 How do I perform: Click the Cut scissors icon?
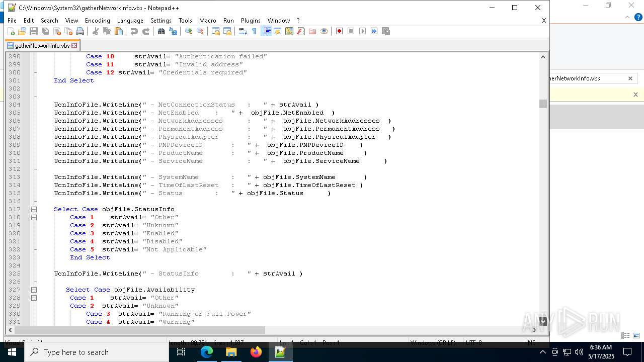point(96,31)
